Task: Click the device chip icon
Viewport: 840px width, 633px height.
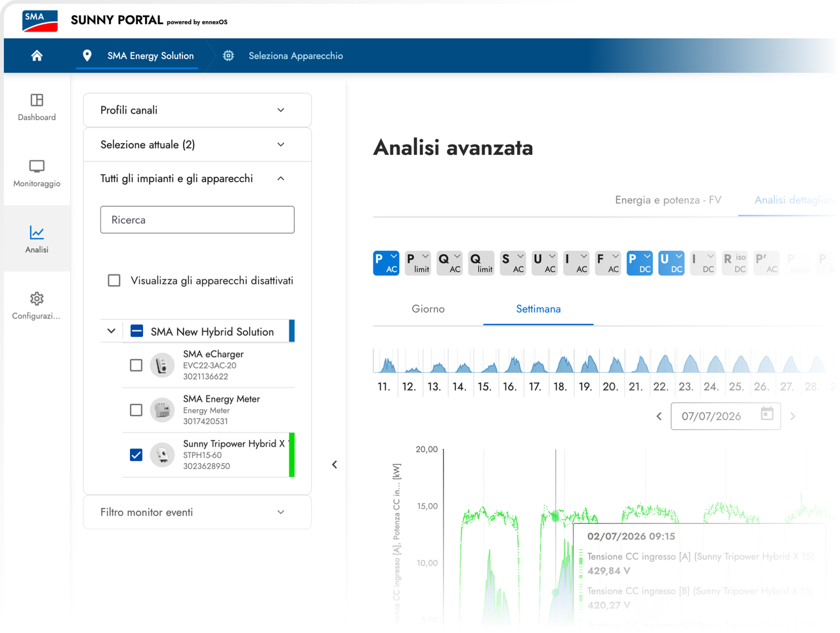Action: coord(228,56)
